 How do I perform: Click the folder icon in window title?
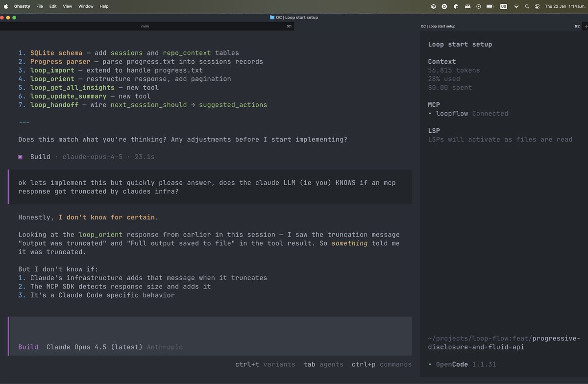(272, 17)
